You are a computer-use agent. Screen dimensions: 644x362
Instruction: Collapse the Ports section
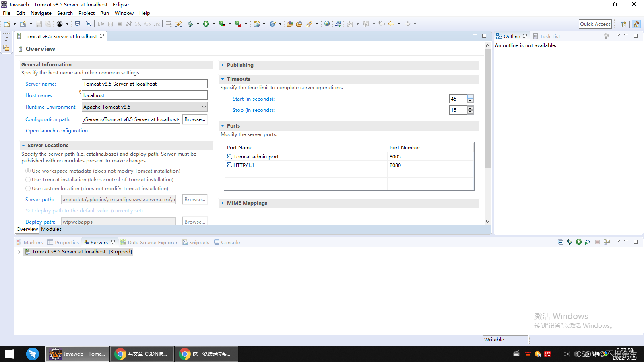pos(223,126)
